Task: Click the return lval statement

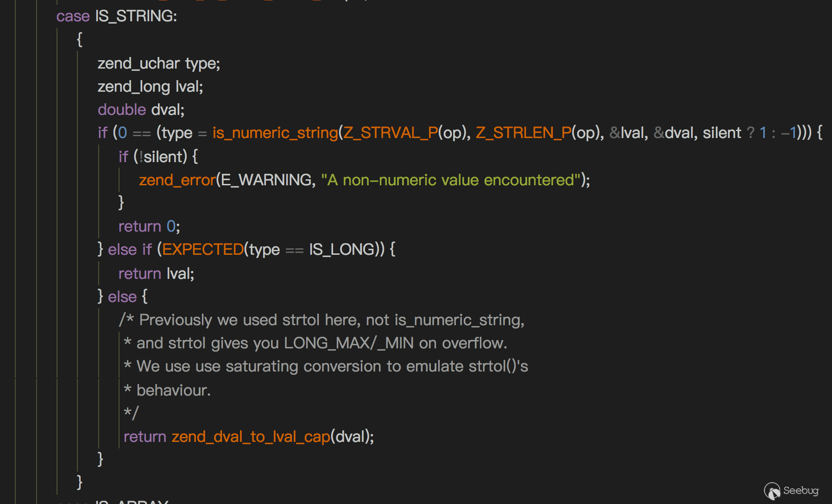Action: [x=156, y=273]
